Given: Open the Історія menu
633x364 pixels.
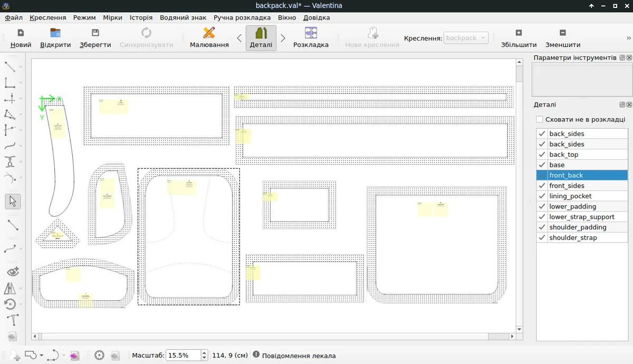Looking at the screenshot, I should click(x=141, y=17).
